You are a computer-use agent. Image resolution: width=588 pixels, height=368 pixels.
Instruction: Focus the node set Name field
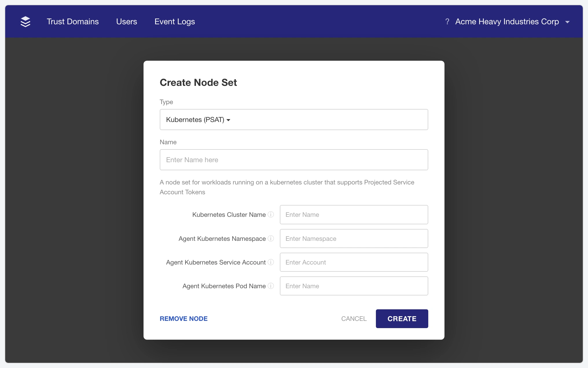click(294, 160)
